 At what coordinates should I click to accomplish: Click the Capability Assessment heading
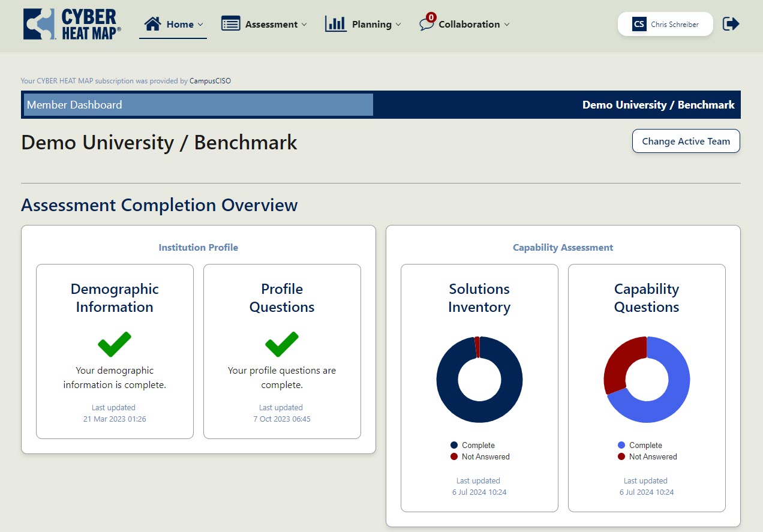(x=563, y=247)
